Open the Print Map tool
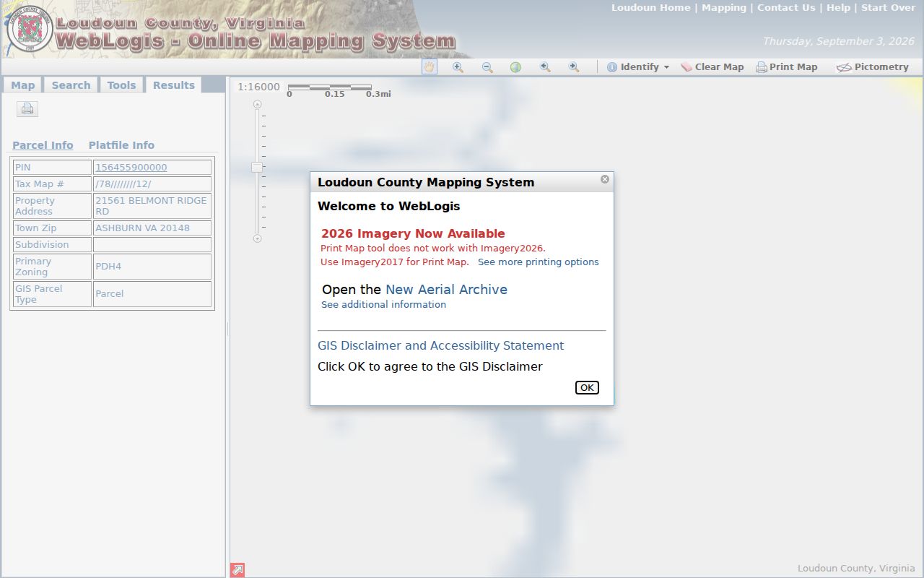924x578 pixels. pos(787,66)
